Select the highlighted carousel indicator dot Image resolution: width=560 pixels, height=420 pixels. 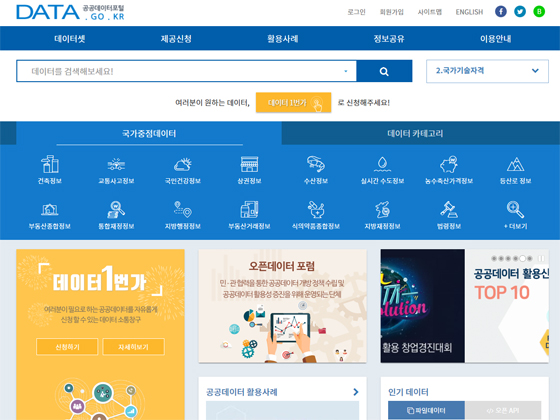pos(522,258)
